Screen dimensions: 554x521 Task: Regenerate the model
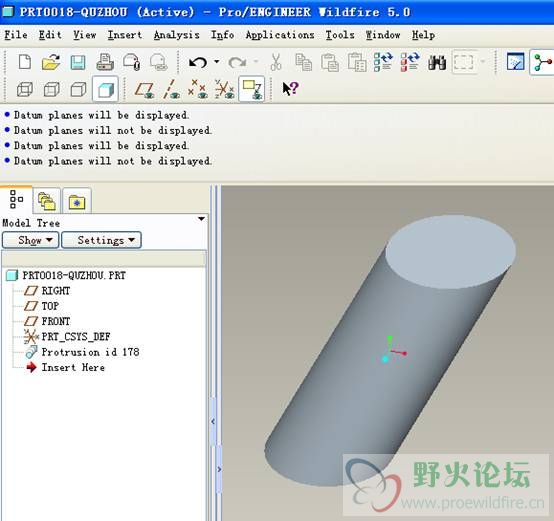point(383,62)
